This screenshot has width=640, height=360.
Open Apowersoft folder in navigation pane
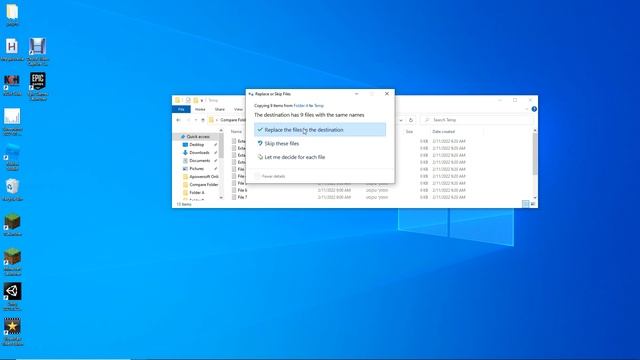tap(203, 177)
